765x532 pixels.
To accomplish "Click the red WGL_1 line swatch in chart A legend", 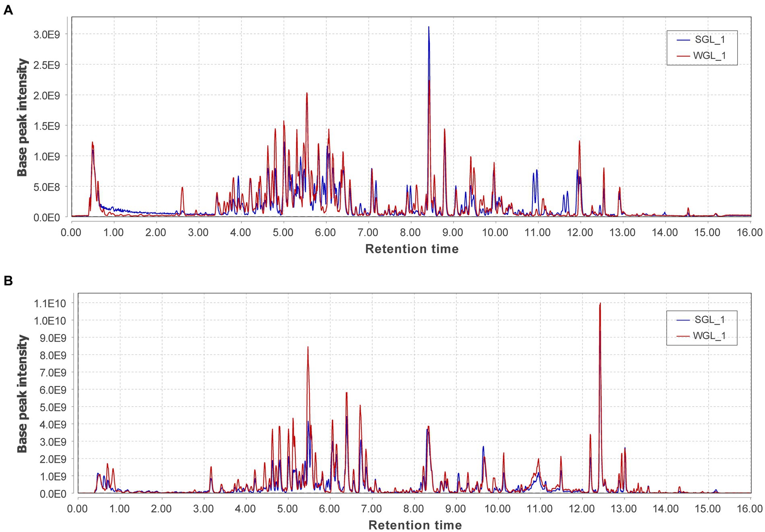I will click(x=683, y=56).
